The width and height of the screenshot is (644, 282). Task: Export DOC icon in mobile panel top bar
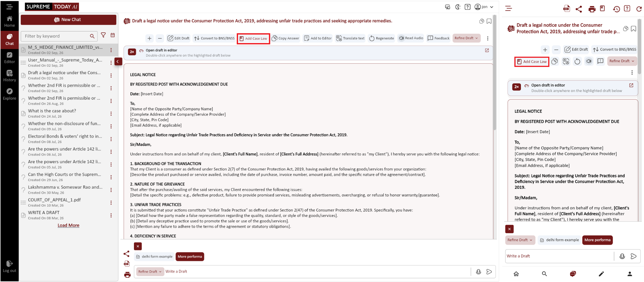coord(566,8)
